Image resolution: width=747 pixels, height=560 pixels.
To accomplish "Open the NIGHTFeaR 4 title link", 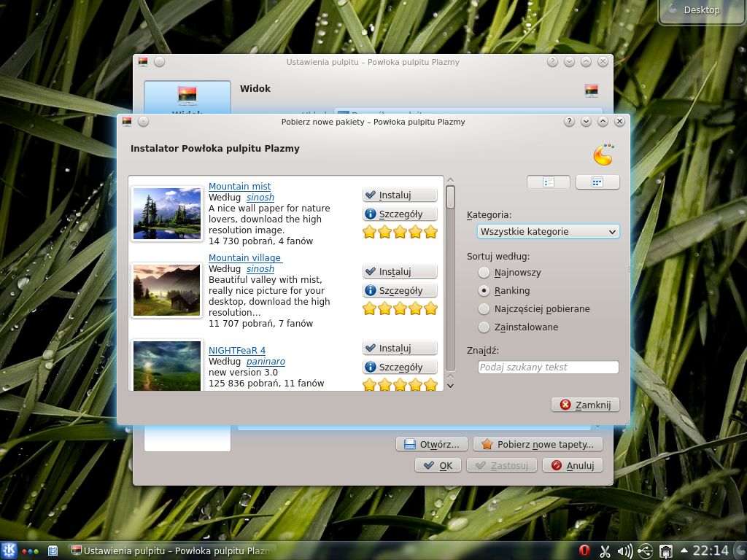I will (237, 351).
